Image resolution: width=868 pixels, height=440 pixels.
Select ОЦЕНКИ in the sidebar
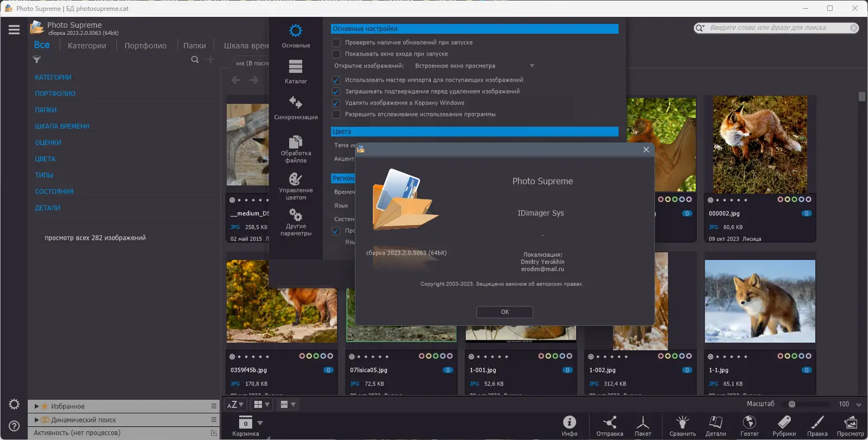coord(48,142)
